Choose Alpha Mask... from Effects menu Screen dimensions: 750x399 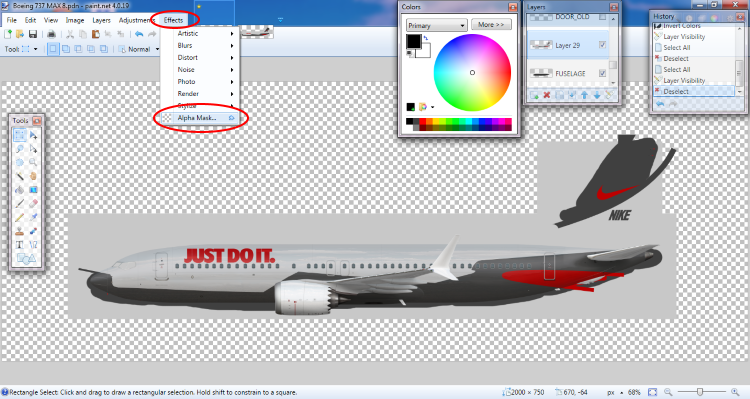(200, 118)
